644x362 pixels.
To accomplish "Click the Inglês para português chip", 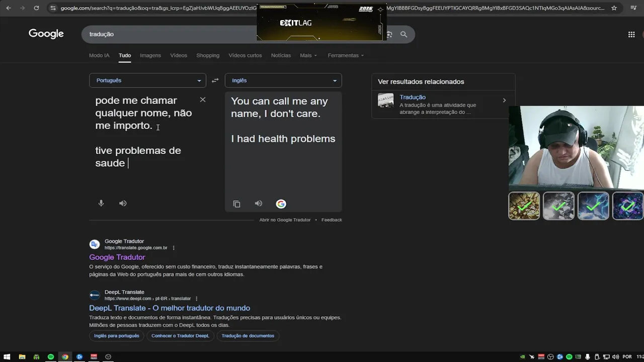I will coord(116,336).
